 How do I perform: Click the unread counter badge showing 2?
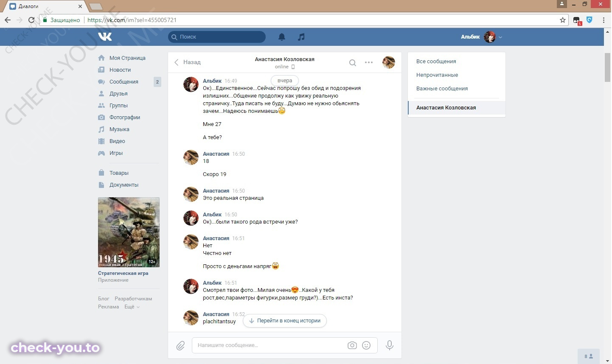tap(157, 82)
